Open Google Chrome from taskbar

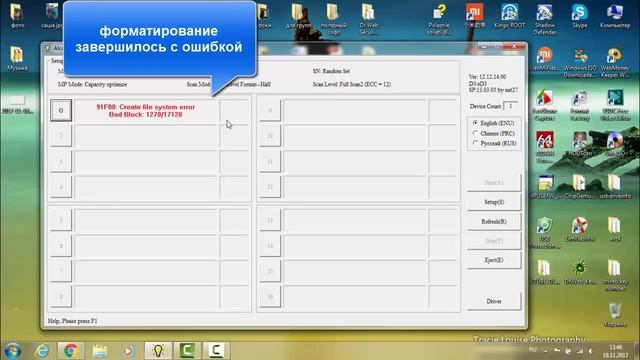coord(71,351)
